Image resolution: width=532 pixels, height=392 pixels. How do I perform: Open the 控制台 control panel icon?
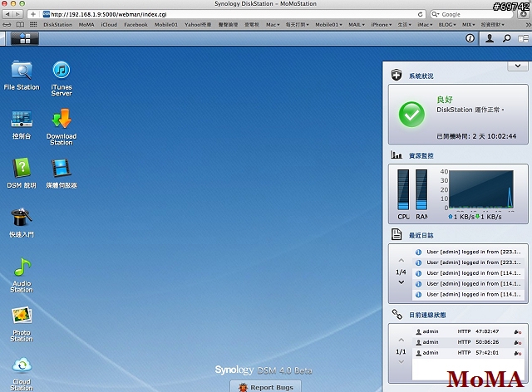pyautogui.click(x=22, y=125)
